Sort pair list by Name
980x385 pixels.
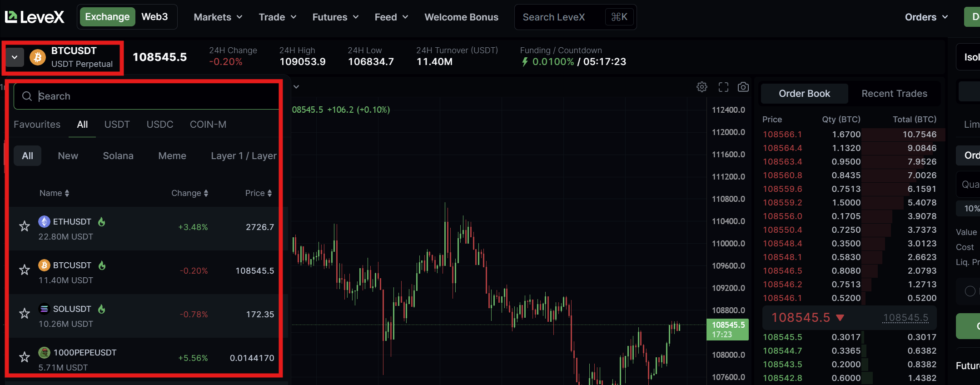[55, 193]
